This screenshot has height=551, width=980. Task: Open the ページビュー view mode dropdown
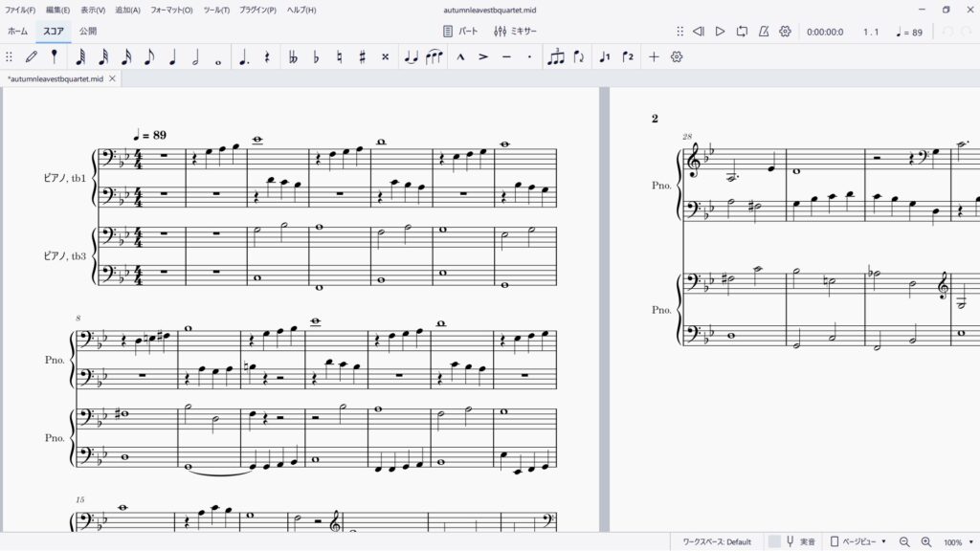pos(857,541)
